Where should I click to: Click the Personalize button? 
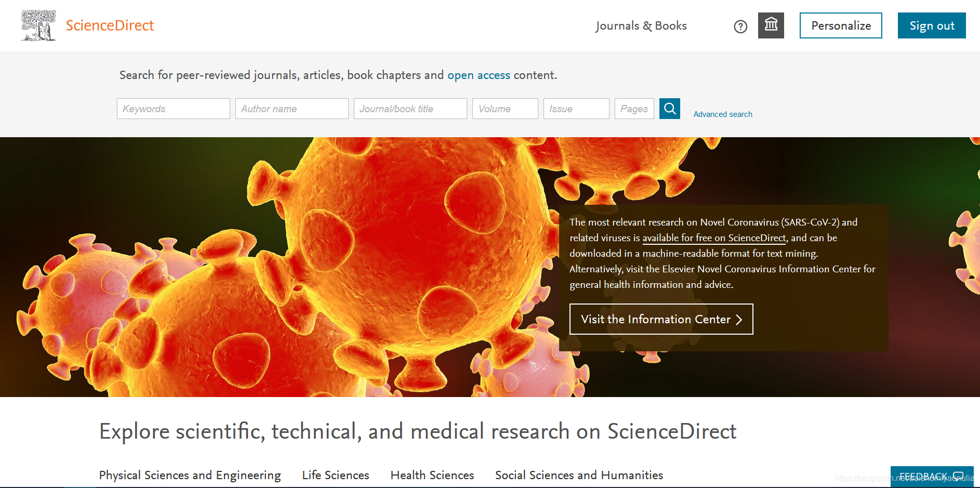(x=841, y=25)
